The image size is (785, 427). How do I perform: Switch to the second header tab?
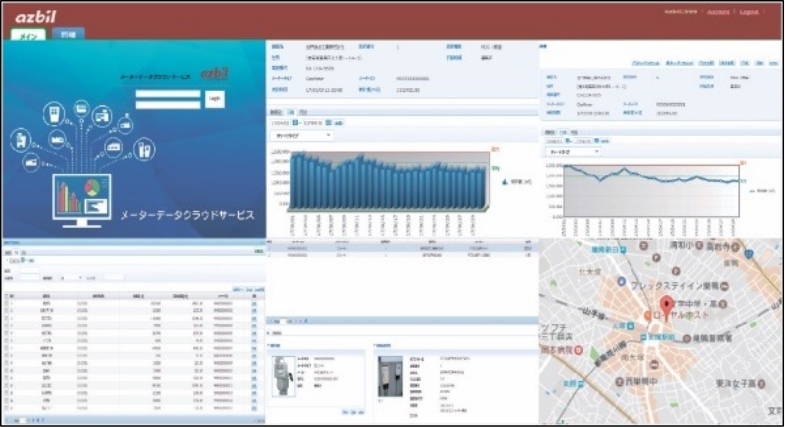68,35
